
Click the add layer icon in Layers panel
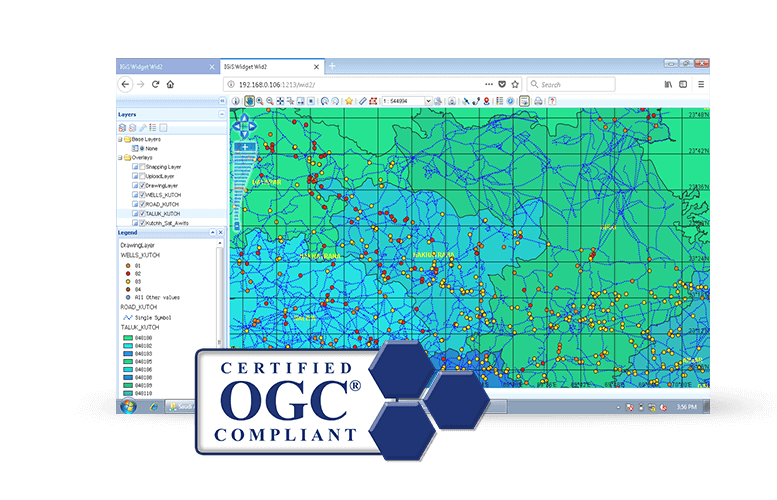122,128
